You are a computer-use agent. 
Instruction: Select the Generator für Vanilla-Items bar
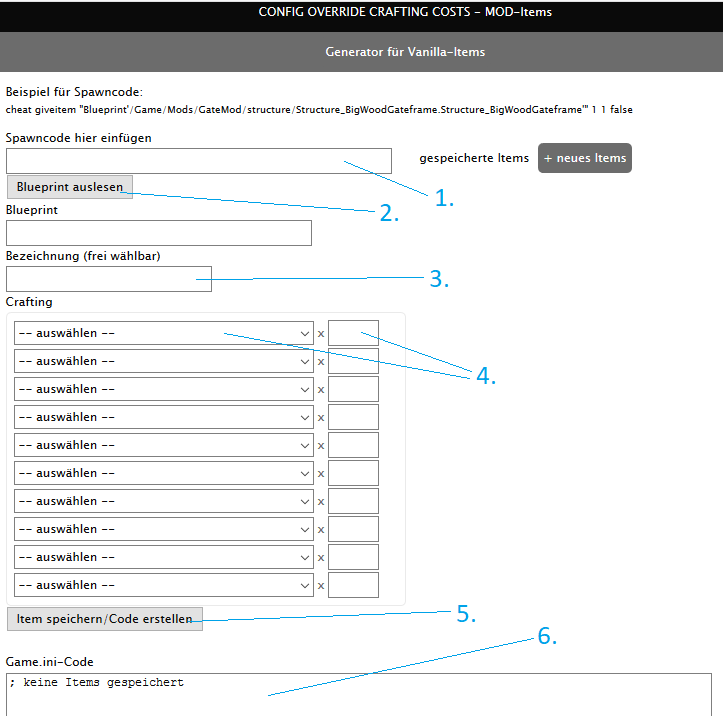pos(362,52)
